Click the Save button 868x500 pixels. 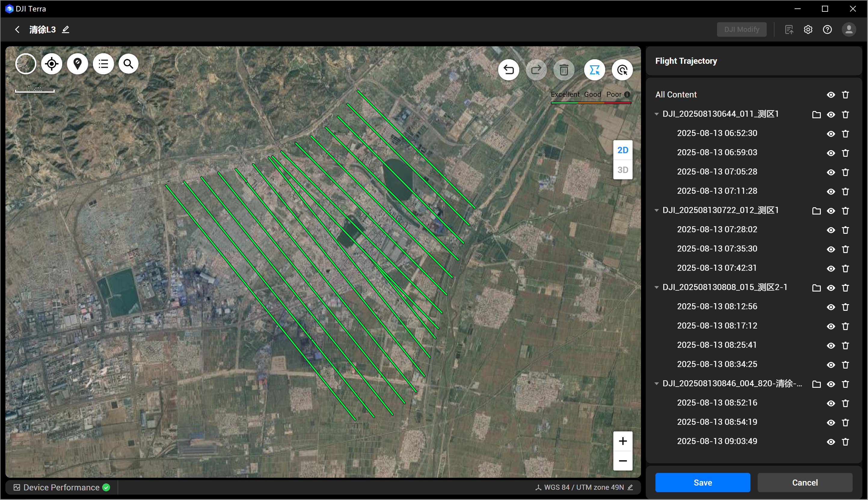point(702,483)
